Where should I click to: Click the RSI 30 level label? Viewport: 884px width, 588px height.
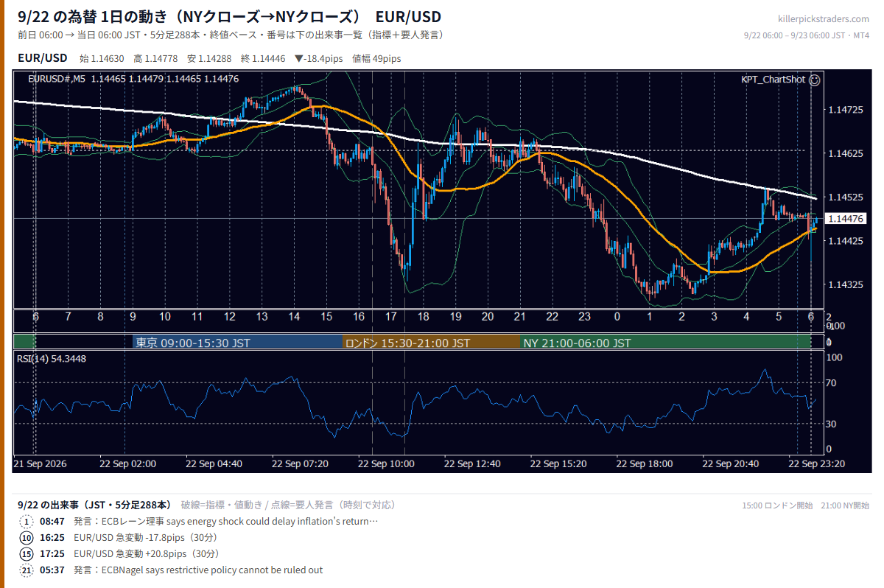tap(831, 423)
